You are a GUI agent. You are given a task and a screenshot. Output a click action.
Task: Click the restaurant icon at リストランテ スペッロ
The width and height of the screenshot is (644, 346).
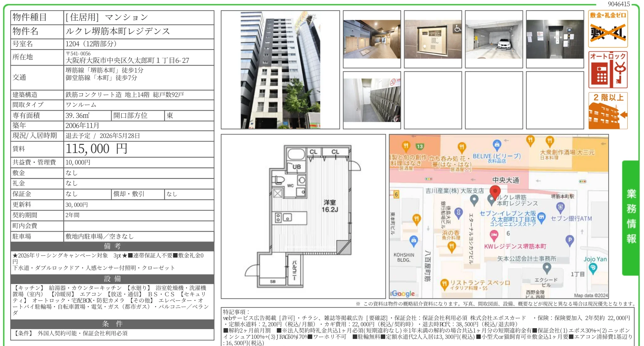coord(444,284)
